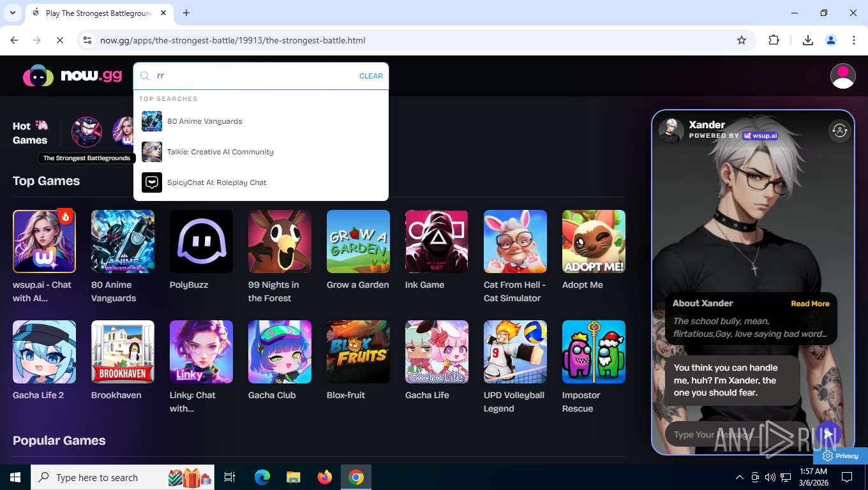Viewport: 868px width, 490px height.
Task: Click Read More about Xander
Action: tap(810, 304)
